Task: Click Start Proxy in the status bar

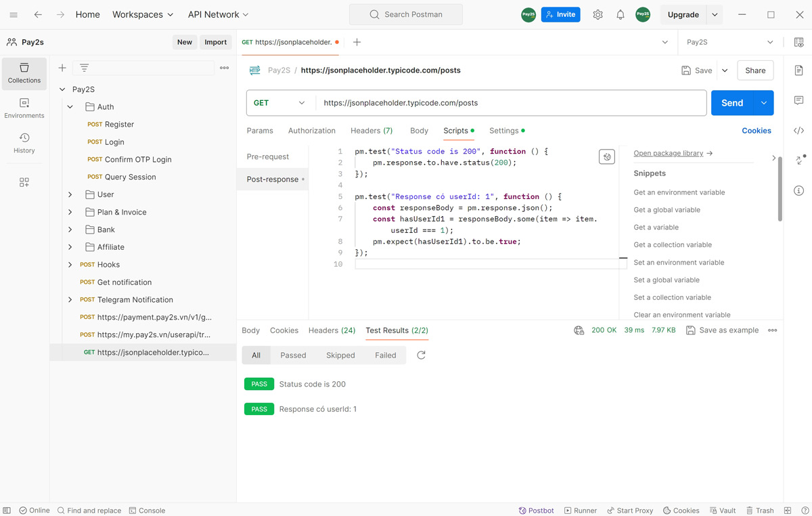Action: (630, 511)
